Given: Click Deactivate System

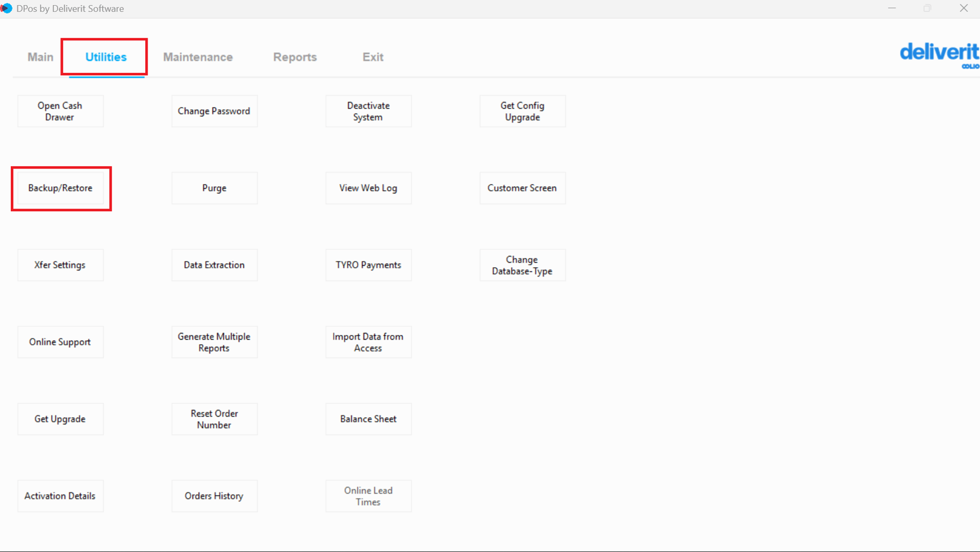Looking at the screenshot, I should click(368, 111).
